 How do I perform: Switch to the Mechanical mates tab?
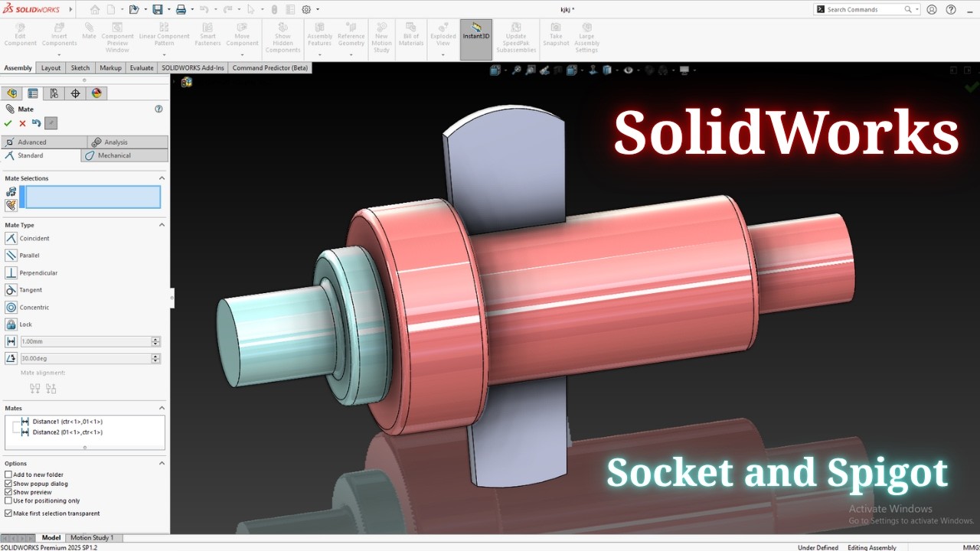coord(124,155)
